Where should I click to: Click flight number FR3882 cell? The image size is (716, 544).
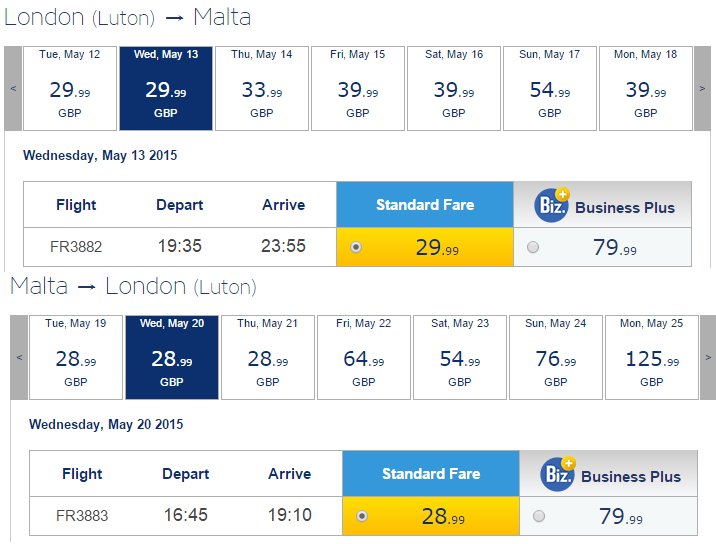pyautogui.click(x=77, y=246)
